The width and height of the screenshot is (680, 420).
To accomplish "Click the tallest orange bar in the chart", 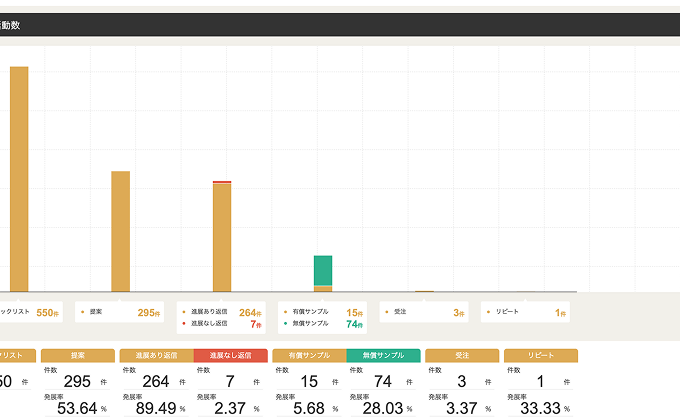I will coord(19,178).
